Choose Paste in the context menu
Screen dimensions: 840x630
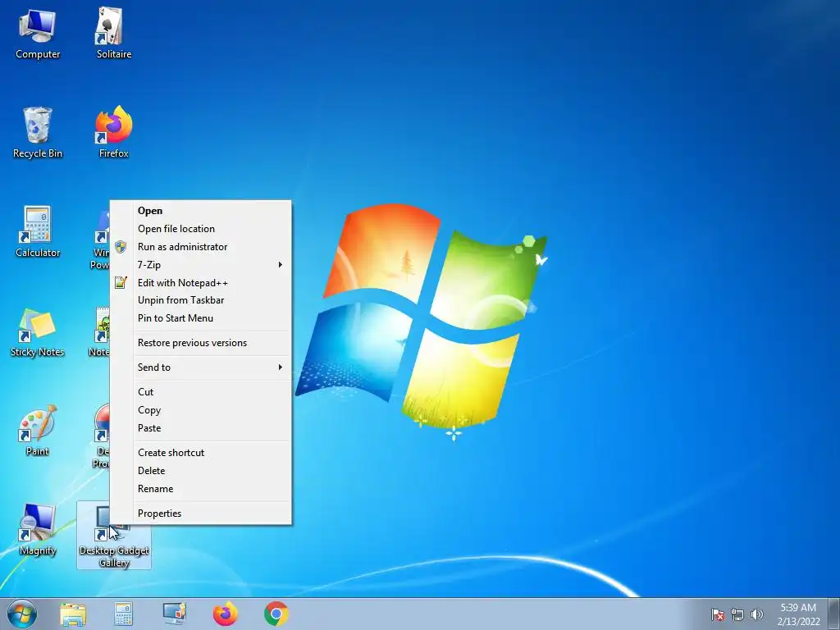(x=202, y=428)
